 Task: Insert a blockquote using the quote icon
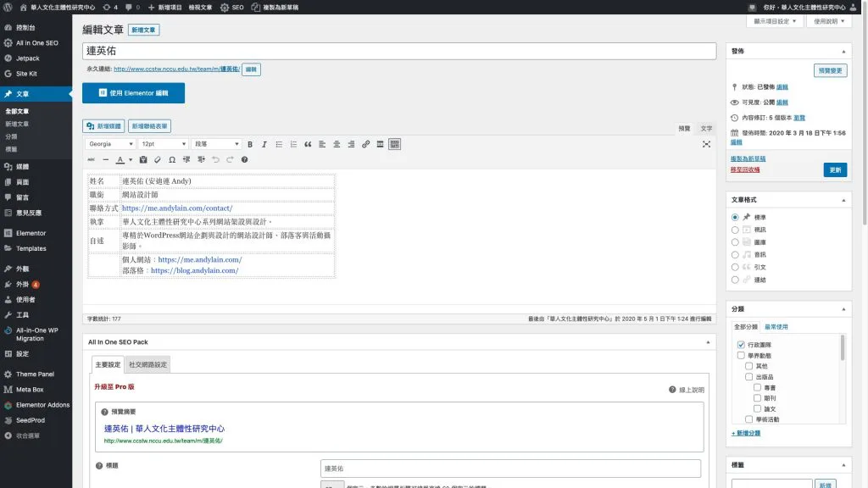click(308, 144)
